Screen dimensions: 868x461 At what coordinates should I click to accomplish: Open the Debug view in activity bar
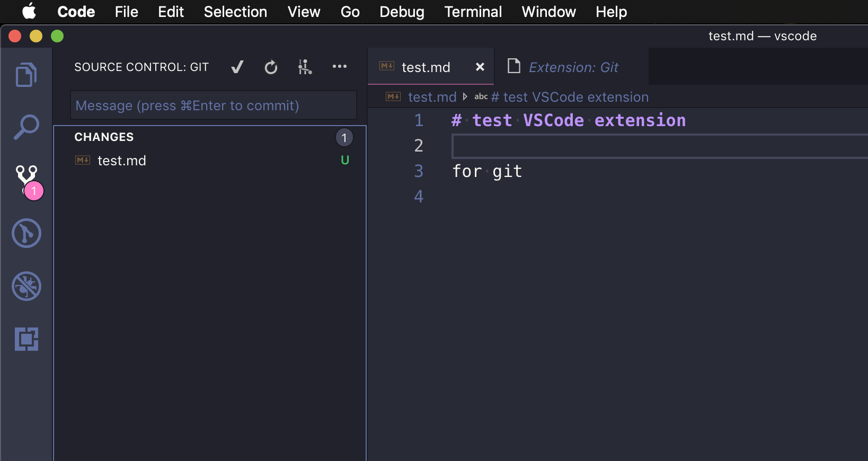click(26, 286)
